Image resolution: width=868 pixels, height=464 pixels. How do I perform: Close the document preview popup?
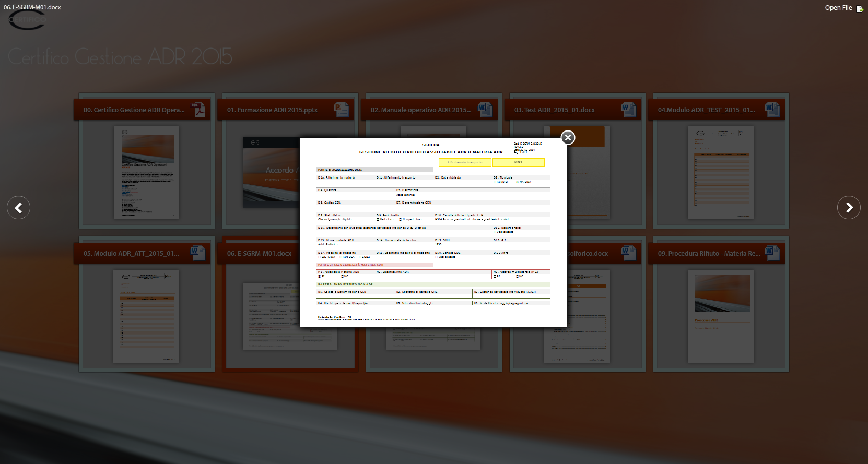568,137
